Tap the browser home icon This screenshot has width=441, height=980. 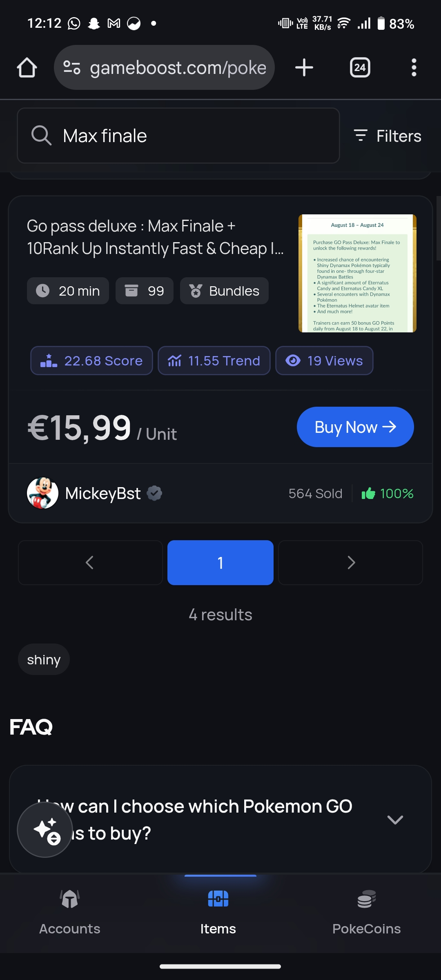(x=27, y=67)
